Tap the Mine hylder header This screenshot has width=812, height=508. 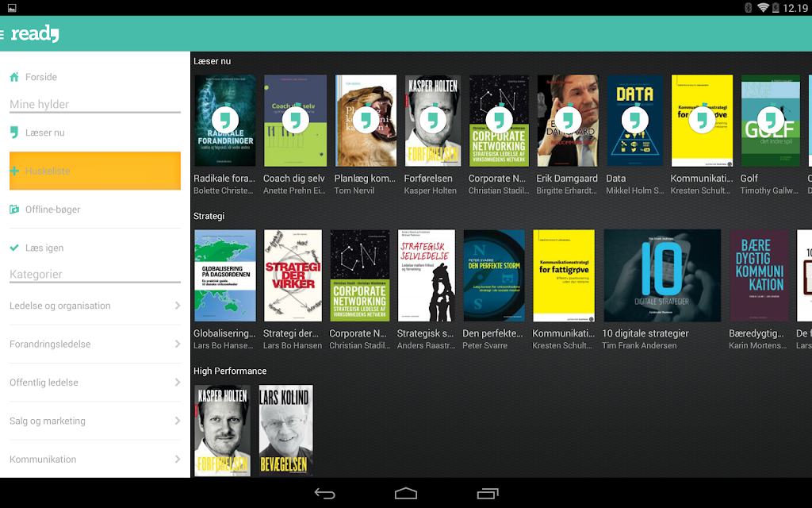pos(40,104)
